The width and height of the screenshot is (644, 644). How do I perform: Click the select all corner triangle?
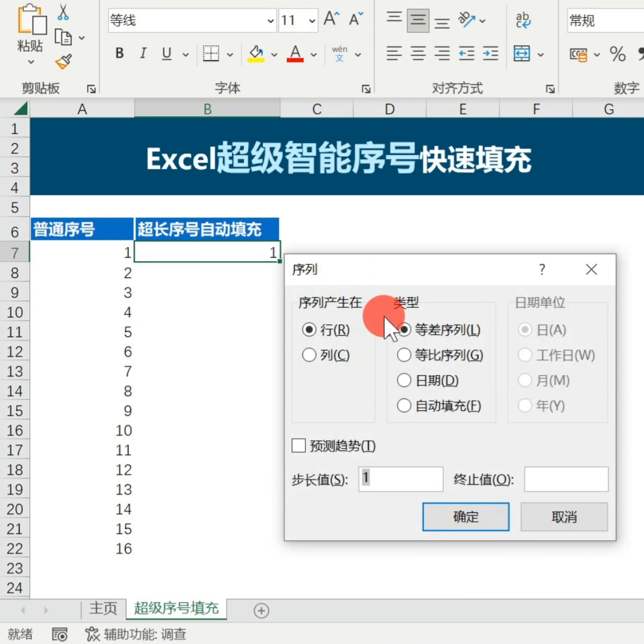[20, 109]
